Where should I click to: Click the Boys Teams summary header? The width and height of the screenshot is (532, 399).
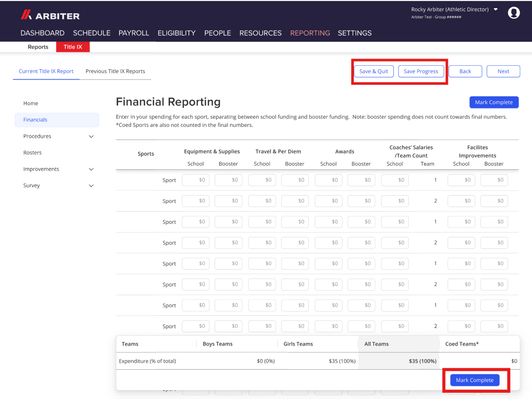(218, 344)
